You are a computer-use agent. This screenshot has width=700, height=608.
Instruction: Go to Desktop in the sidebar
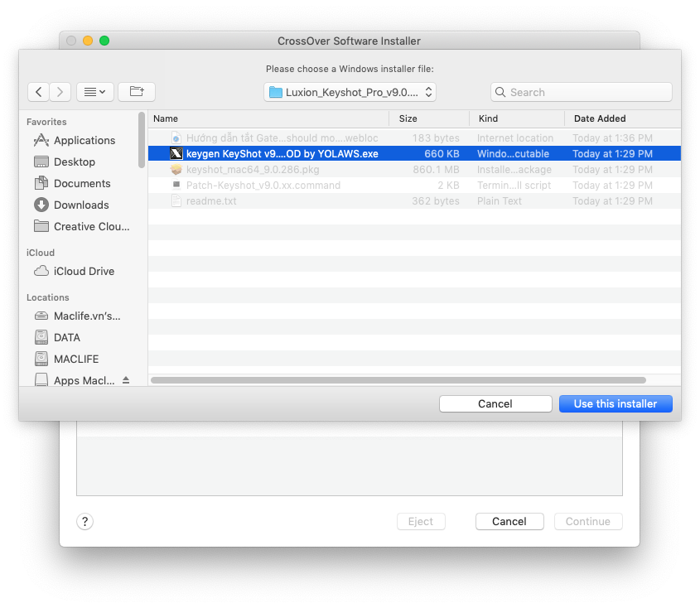(x=74, y=162)
